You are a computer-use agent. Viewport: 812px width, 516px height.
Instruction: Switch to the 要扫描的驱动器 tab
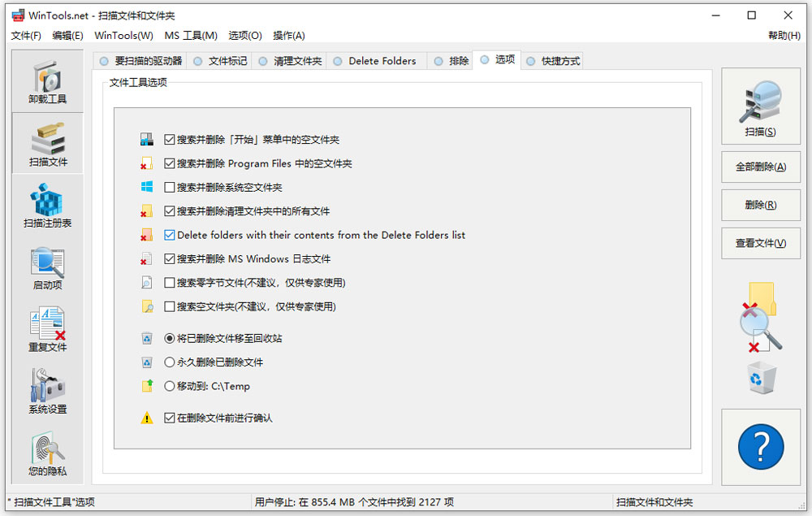click(140, 61)
